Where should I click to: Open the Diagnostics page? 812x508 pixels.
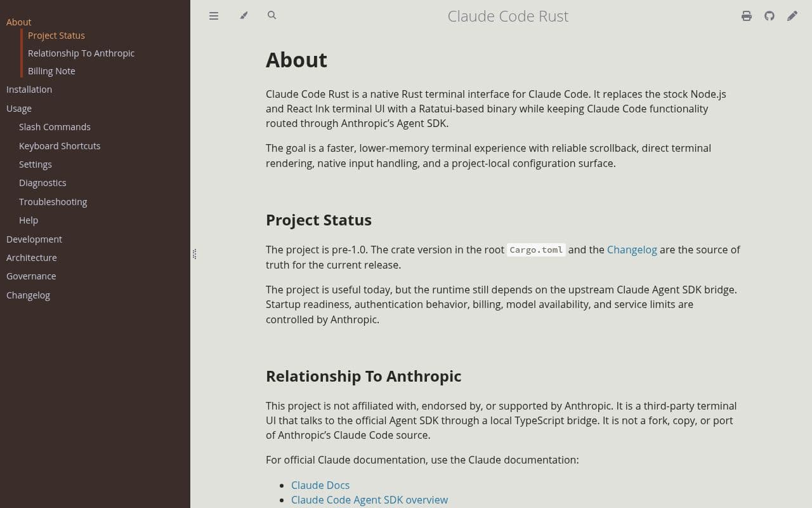tap(43, 183)
